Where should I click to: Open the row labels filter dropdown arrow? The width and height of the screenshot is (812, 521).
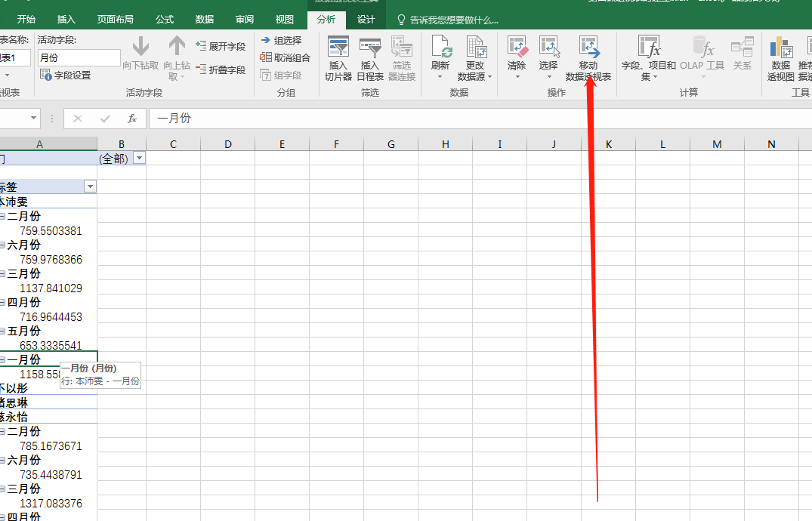pos(90,187)
